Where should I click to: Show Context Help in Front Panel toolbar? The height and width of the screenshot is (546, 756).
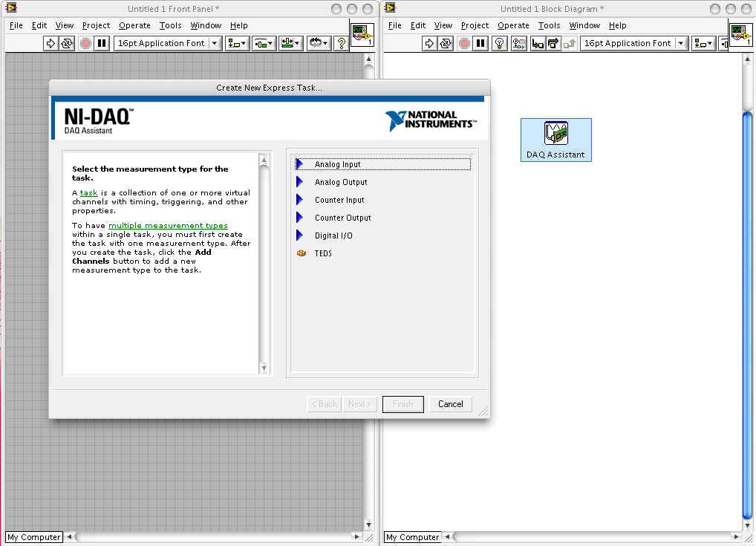click(x=342, y=43)
